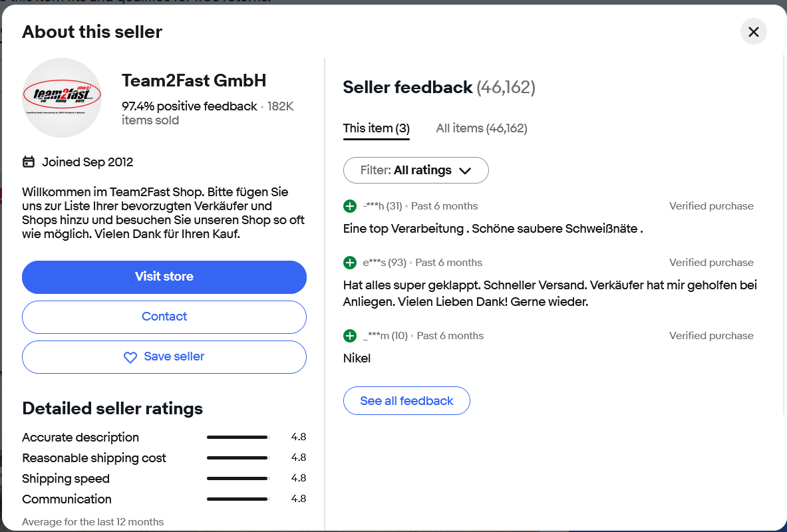This screenshot has width=787, height=532.
Task: Click the positive rating icon for e***s review
Action: click(350, 263)
